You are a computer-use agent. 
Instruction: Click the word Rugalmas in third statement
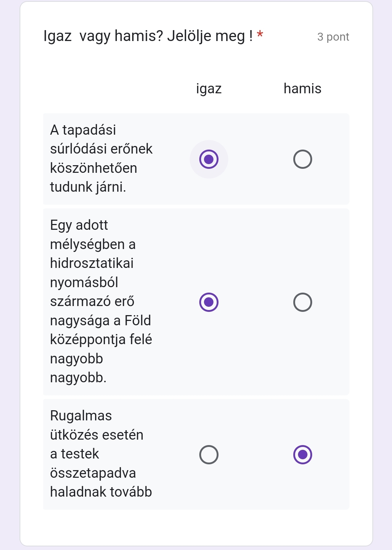coord(81,416)
